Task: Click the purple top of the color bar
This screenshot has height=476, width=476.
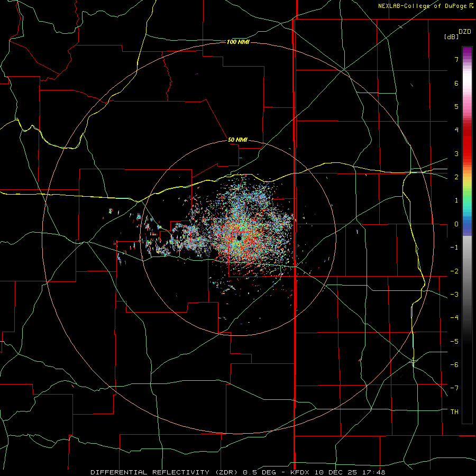Action: click(467, 51)
